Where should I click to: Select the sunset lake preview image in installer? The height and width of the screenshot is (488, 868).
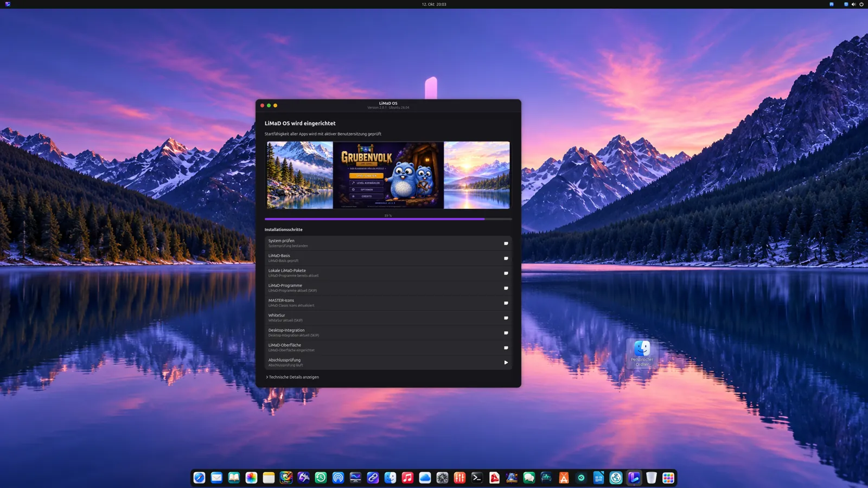(477, 175)
